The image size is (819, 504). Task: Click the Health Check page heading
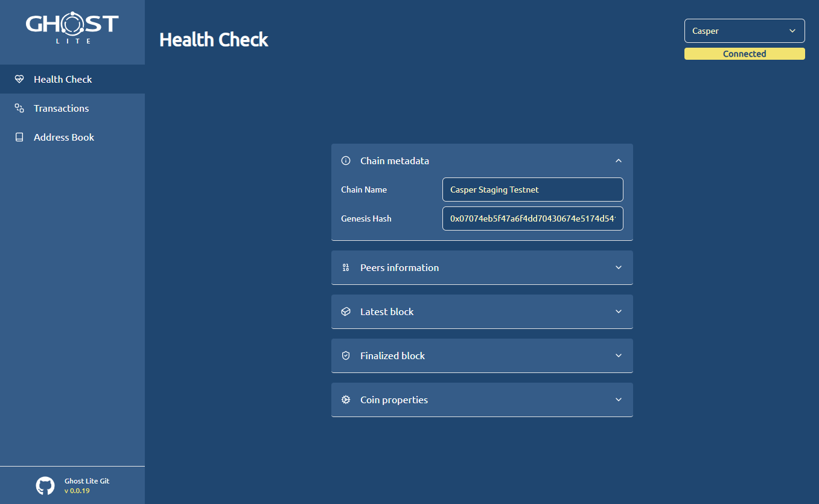tap(214, 40)
